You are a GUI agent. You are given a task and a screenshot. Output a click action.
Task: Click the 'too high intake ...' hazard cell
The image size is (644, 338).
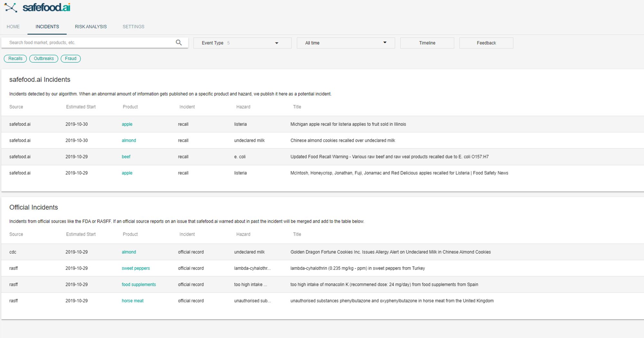(251, 285)
